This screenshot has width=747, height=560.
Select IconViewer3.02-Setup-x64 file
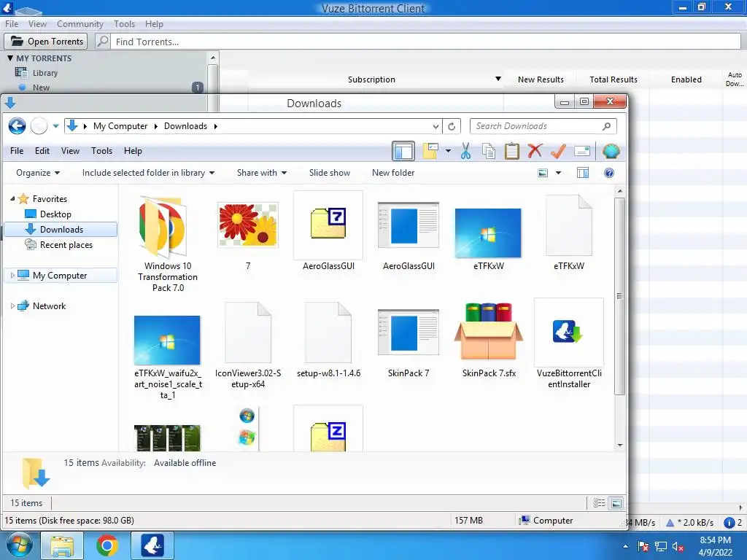tap(248, 345)
